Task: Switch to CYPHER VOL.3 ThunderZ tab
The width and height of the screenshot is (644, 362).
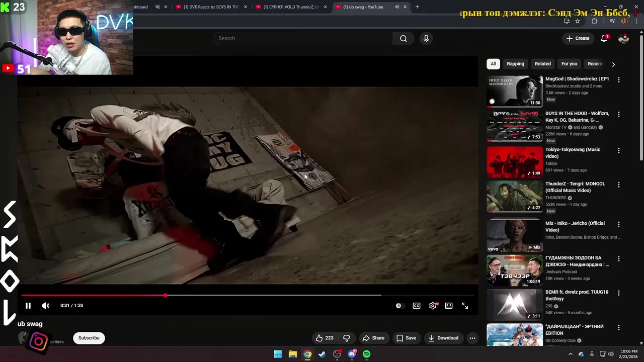Action: coord(292,7)
